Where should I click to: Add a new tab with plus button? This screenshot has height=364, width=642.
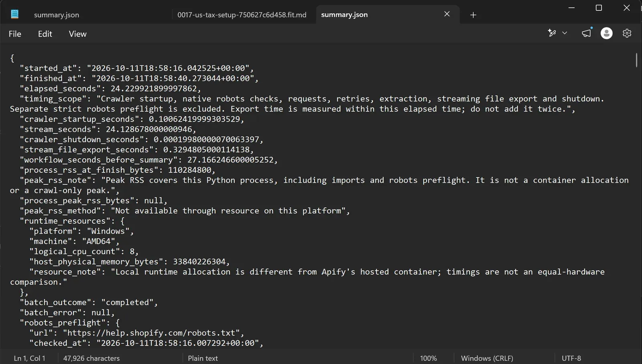[473, 15]
